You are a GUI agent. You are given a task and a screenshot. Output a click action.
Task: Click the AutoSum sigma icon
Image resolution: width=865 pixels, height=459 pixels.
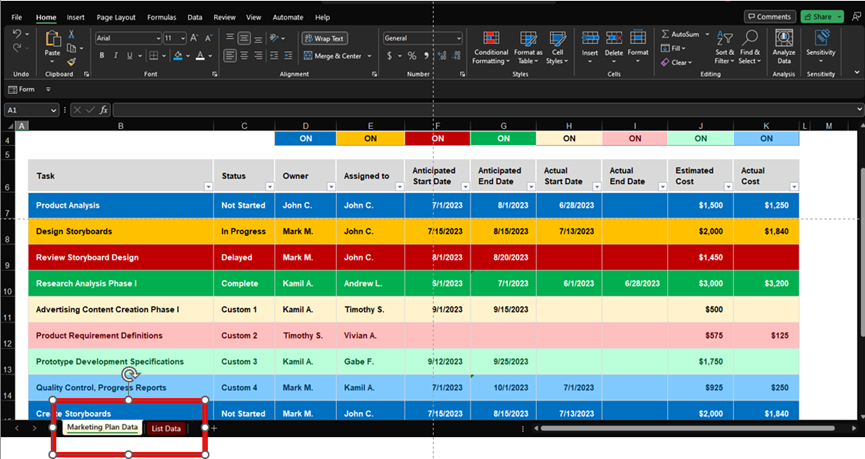665,34
